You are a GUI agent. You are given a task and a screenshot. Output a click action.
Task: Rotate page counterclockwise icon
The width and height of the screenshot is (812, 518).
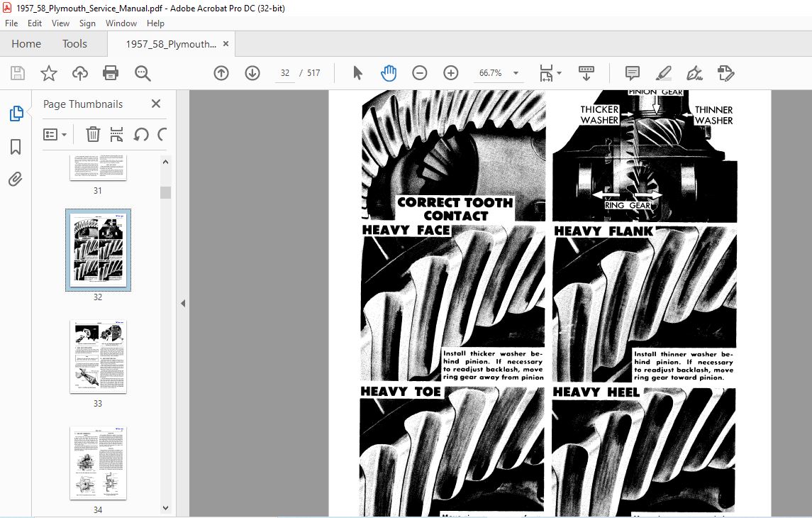pos(141,135)
